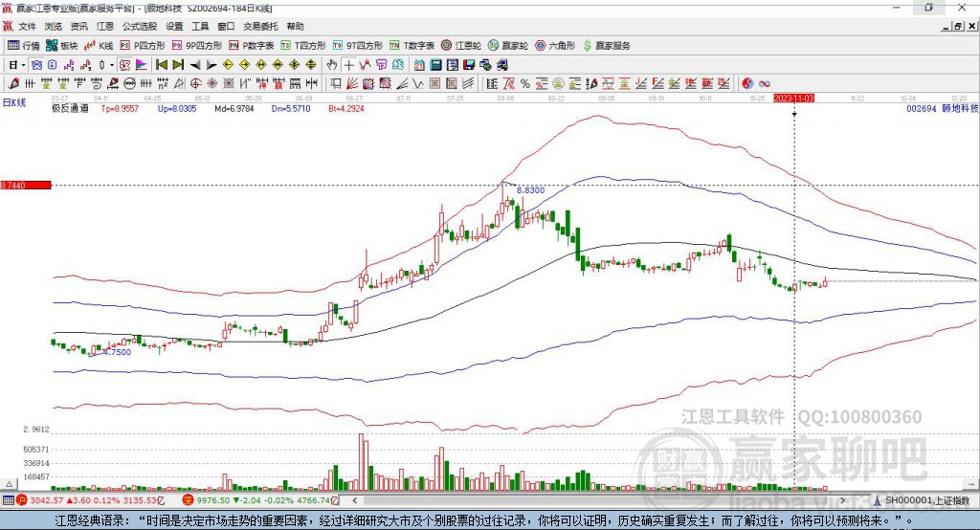The width and height of the screenshot is (980, 530).
Task: Click the 9976.50 Shenzhen index status entry
Action: point(260,500)
